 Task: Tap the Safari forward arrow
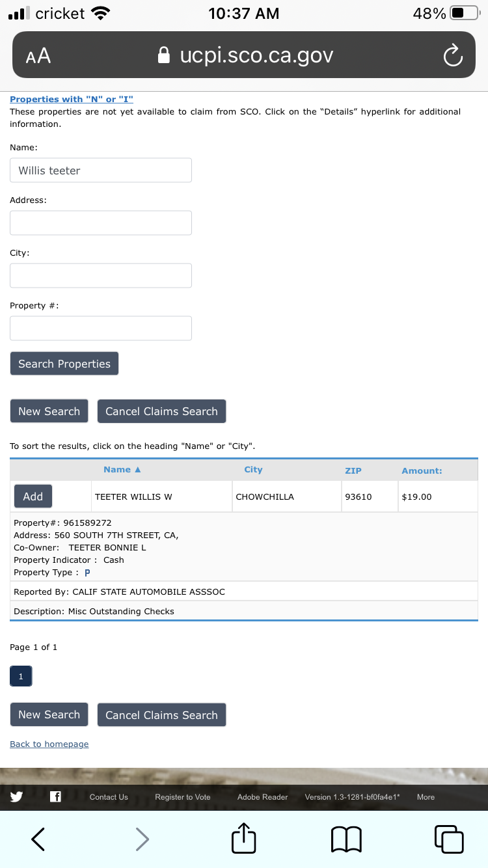tap(142, 839)
